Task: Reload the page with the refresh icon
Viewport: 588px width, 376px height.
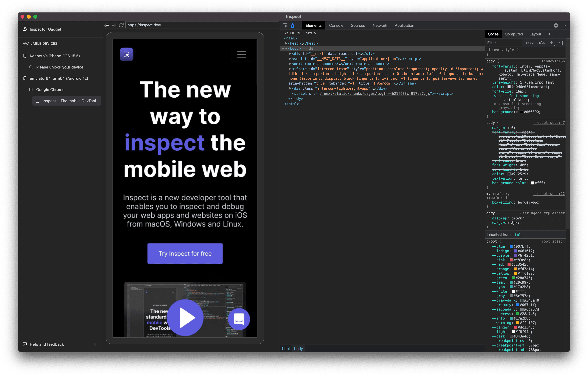Action: [x=121, y=25]
